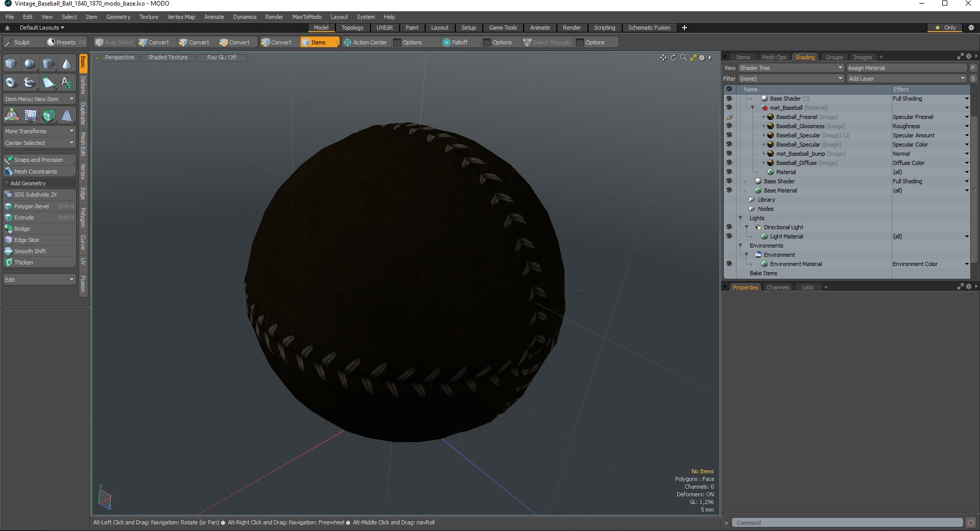Toggle visibility of Baseball_Specular (2) layer
980x531 pixels.
729,135
